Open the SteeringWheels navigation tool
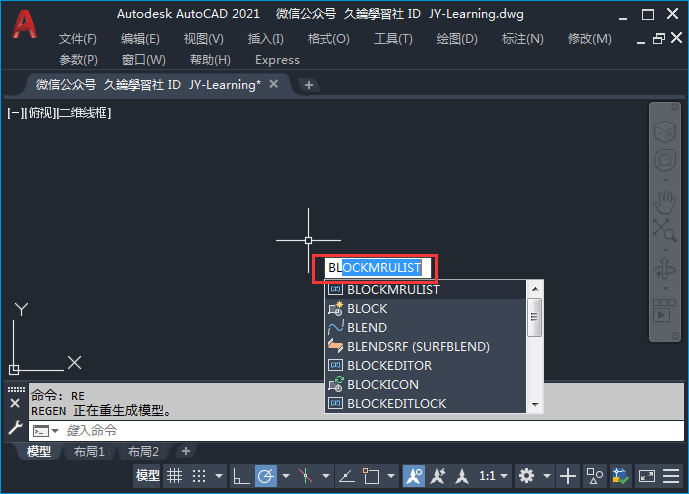Screen dimensions: 689x494 (x=665, y=160)
